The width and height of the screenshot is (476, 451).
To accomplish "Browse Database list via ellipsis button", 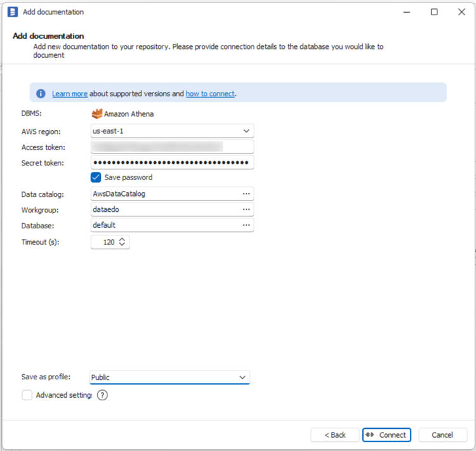I will [x=246, y=225].
